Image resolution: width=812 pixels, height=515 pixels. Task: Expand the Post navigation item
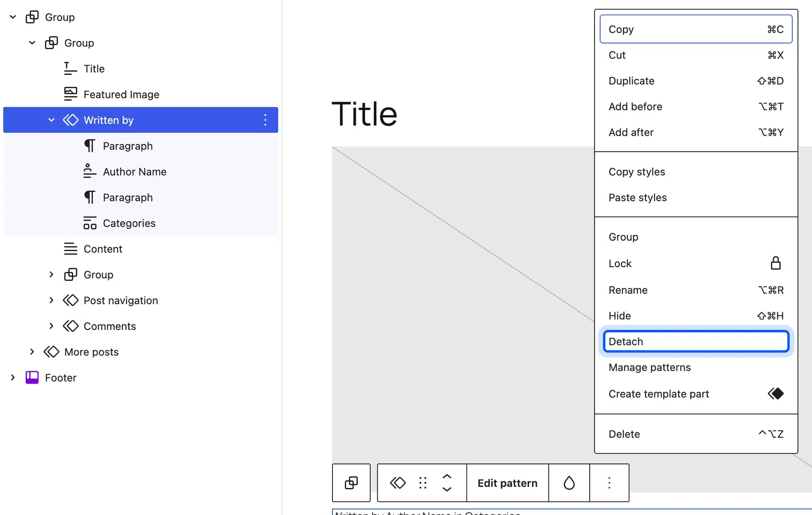pyautogui.click(x=51, y=300)
